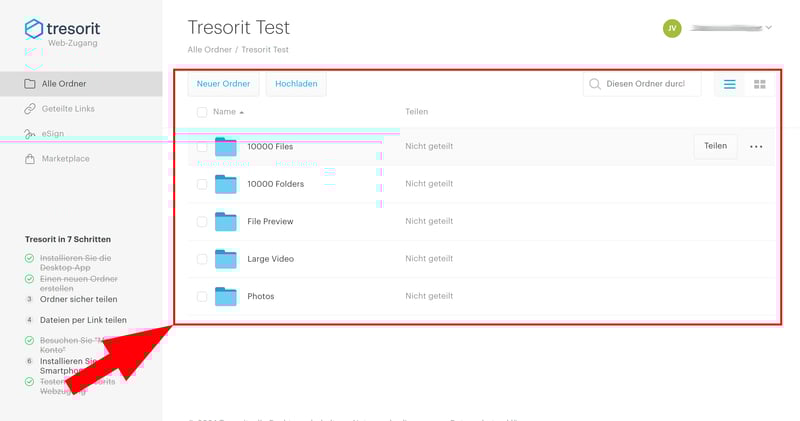The image size is (800, 421).
Task: Click the search magnifier icon
Action: click(x=594, y=84)
